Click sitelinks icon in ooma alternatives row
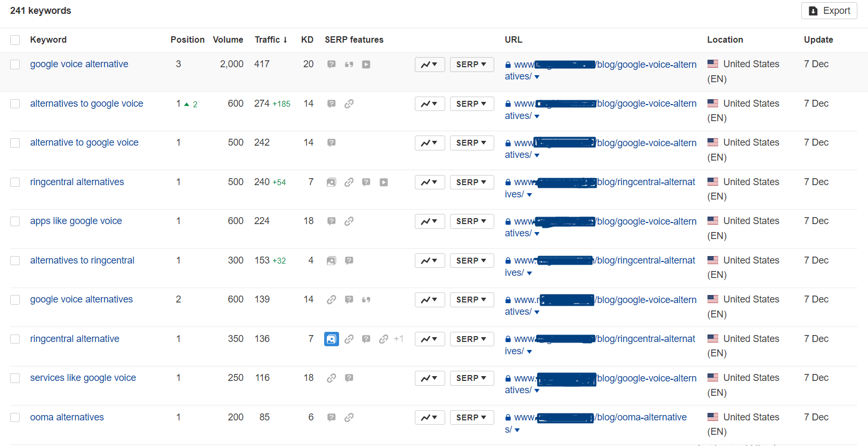Image resolution: width=868 pixels, height=446 pixels. (x=349, y=418)
